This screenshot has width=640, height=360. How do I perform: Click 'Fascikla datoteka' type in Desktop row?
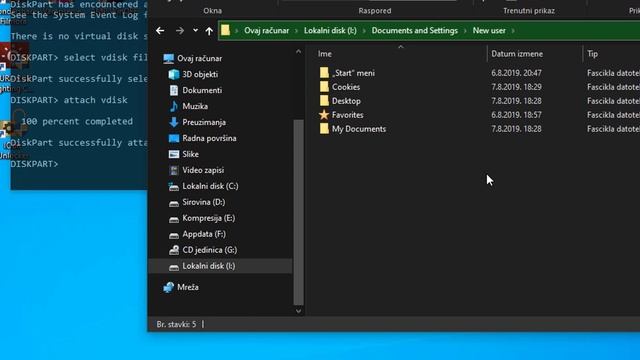[613, 101]
